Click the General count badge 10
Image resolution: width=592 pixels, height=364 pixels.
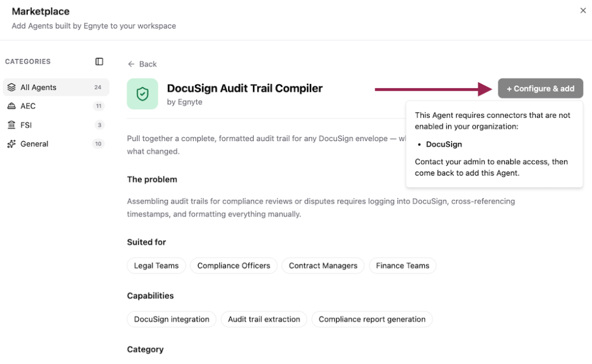tap(98, 144)
